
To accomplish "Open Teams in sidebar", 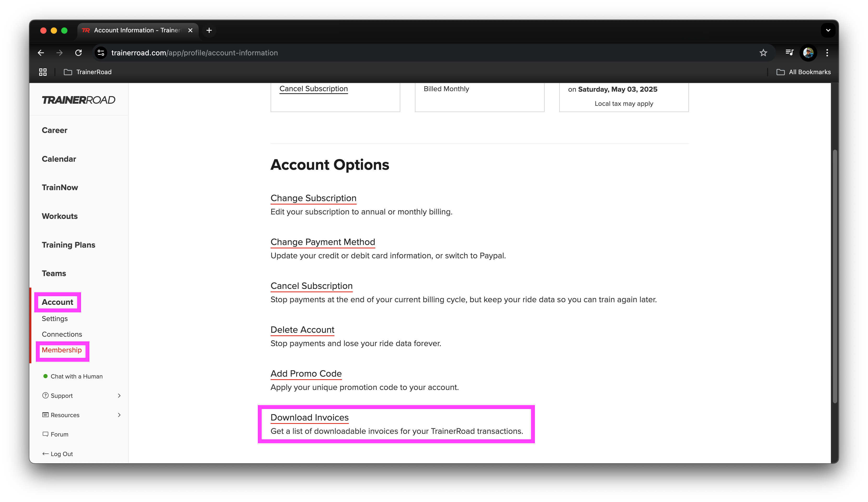I will [54, 273].
